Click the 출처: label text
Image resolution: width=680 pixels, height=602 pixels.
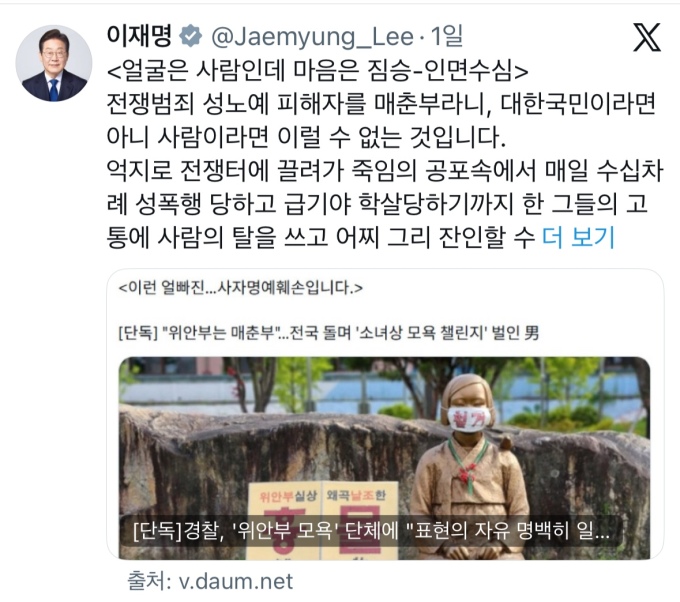coord(149,581)
